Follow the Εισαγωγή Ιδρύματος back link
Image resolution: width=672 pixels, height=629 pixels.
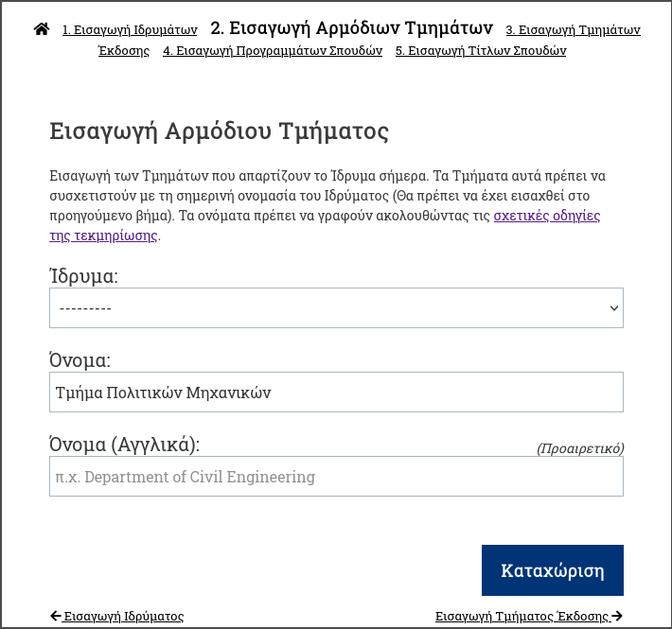point(123,616)
